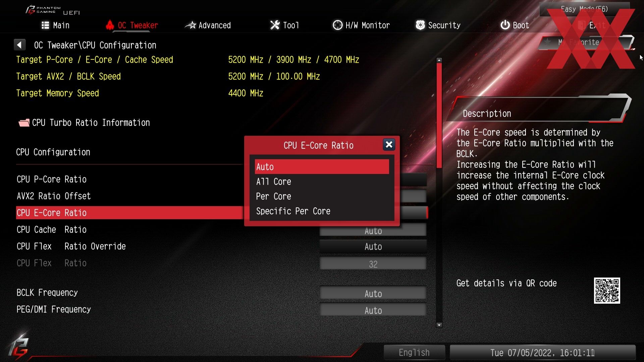The image size is (644, 362).
Task: Open the CPU Flex Ratio Override dropdown
Action: click(x=373, y=247)
